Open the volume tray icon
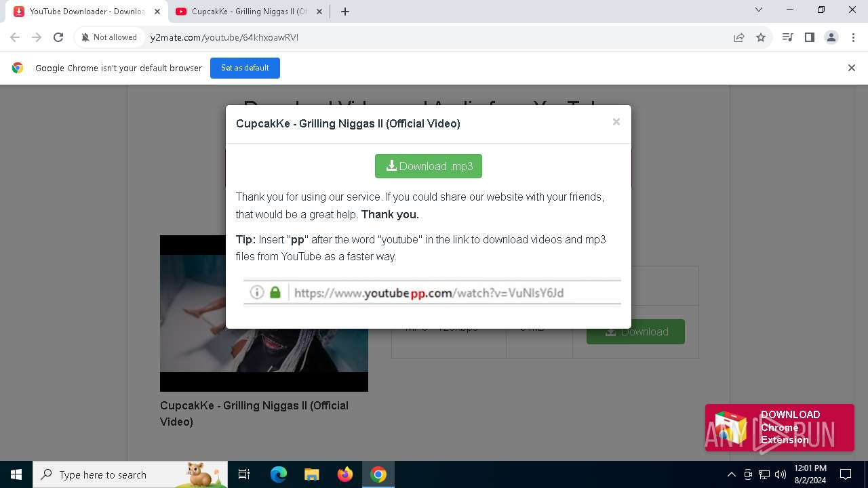Screen dimensions: 868x488 (781, 474)
